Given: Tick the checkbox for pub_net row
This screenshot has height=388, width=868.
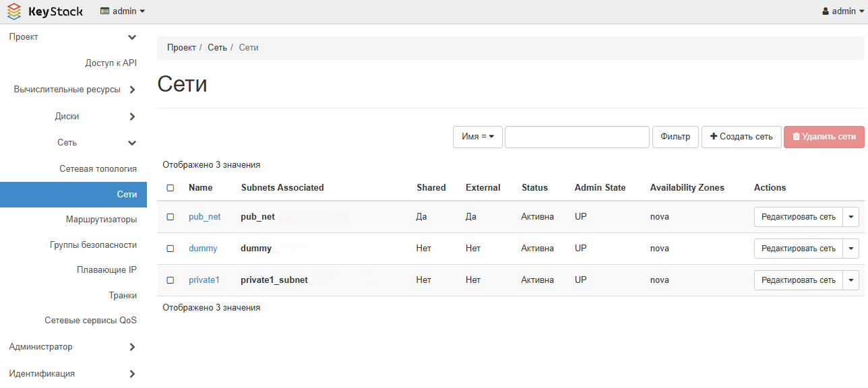Looking at the screenshot, I should pyautogui.click(x=170, y=217).
